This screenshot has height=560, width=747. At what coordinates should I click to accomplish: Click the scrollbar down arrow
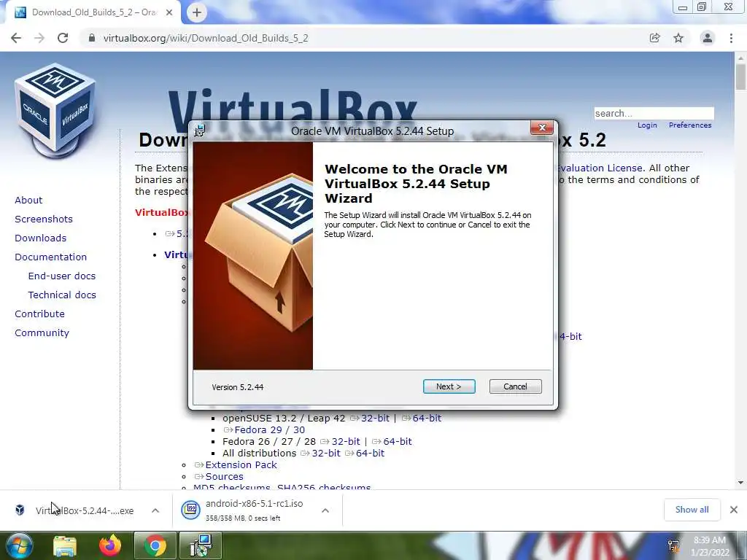point(740,483)
